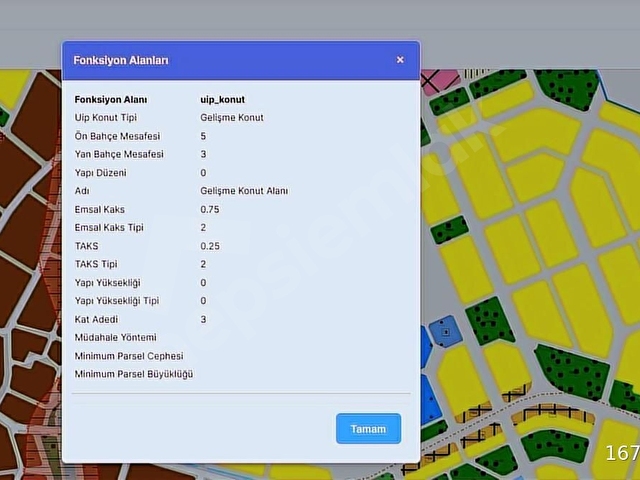Click the Yapı Yüksekliği value 0
The height and width of the screenshot is (480, 640).
(x=203, y=282)
